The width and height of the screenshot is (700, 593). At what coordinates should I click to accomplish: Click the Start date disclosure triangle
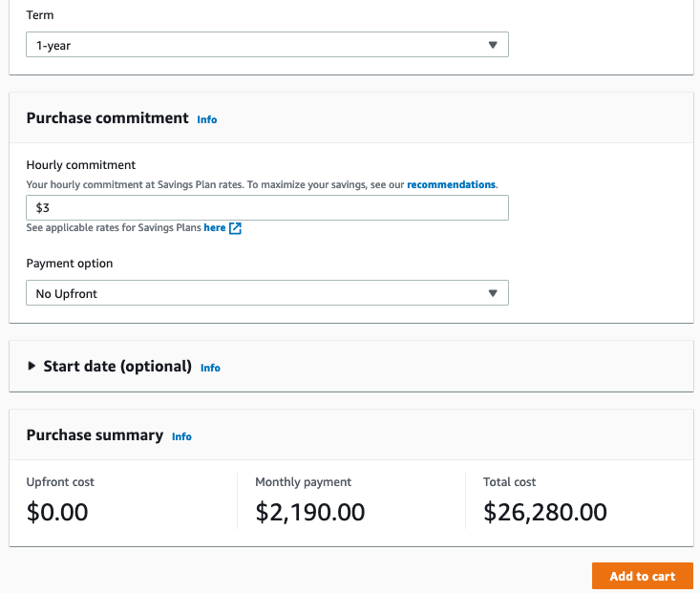pyautogui.click(x=32, y=366)
